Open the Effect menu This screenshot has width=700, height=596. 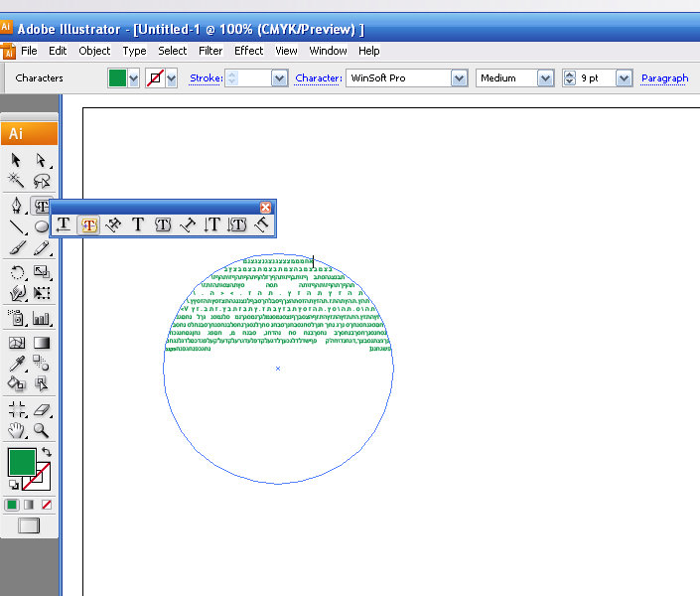248,51
